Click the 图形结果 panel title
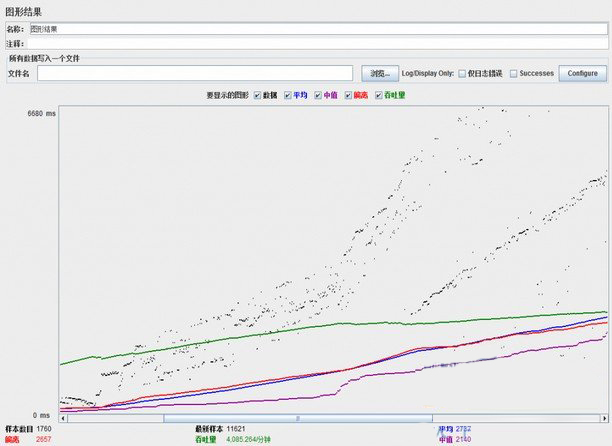Viewport: 612px width, 446px height. pyautogui.click(x=23, y=12)
